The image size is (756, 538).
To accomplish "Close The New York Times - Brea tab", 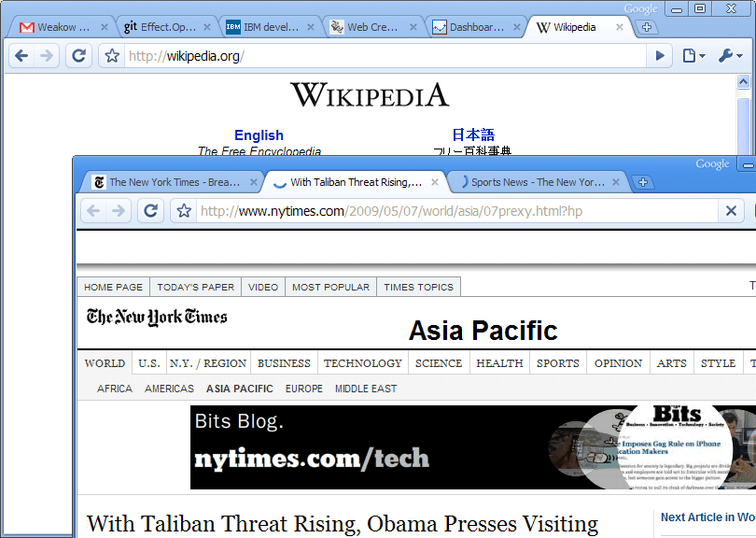I will coord(254,182).
